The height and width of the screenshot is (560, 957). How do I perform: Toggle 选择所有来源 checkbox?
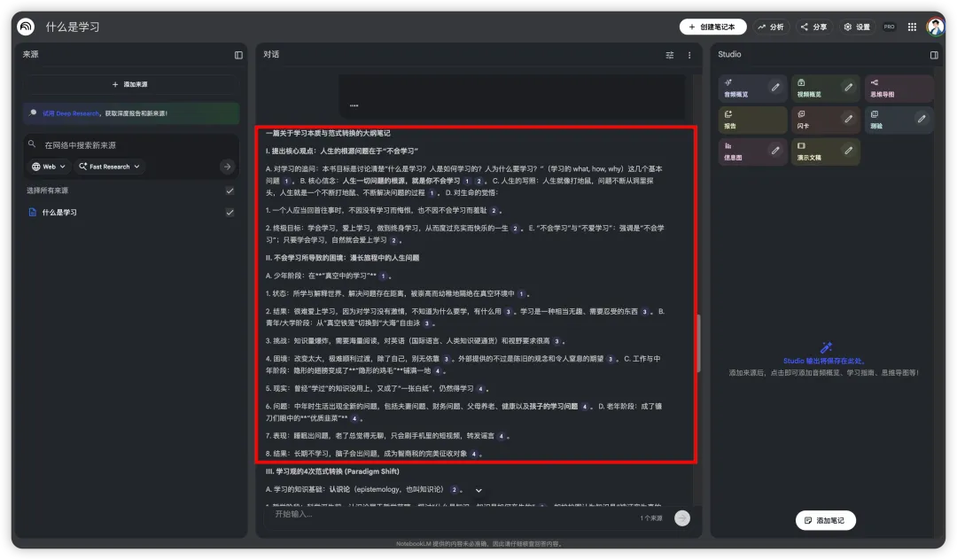pos(230,191)
